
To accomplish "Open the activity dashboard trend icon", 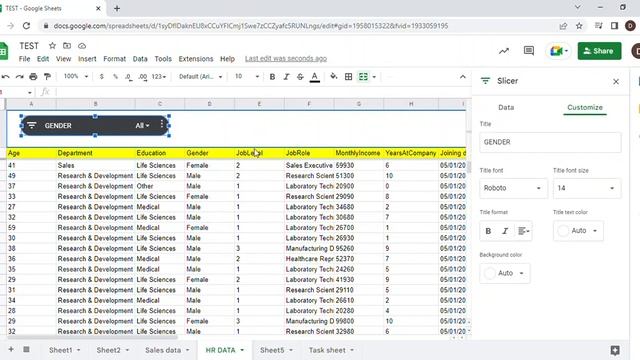I will click(x=504, y=51).
